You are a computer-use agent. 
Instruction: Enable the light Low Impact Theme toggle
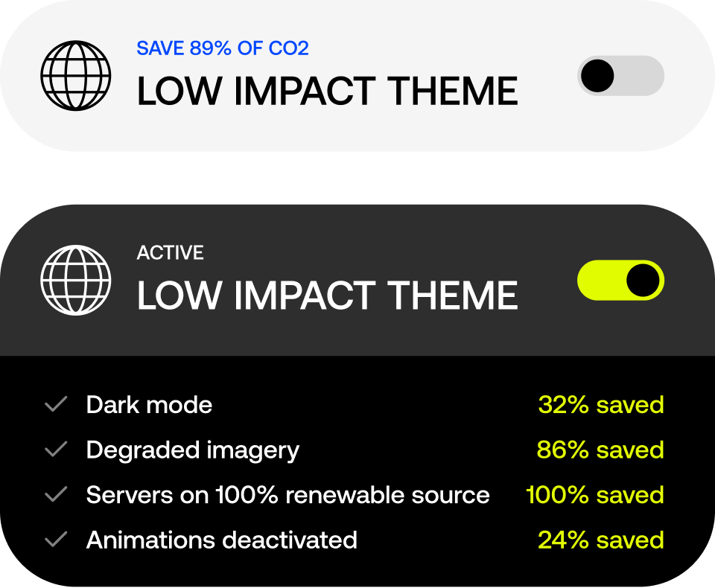coord(620,76)
